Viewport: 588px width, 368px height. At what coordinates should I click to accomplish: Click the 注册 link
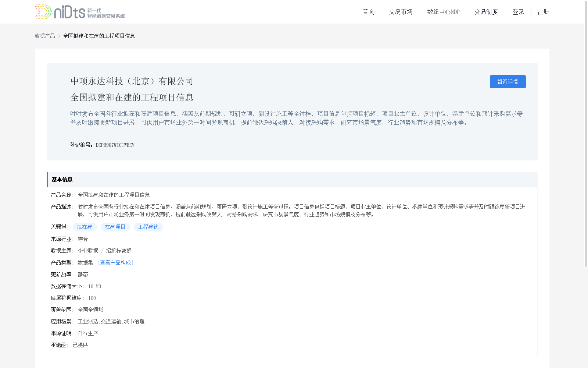(x=543, y=12)
